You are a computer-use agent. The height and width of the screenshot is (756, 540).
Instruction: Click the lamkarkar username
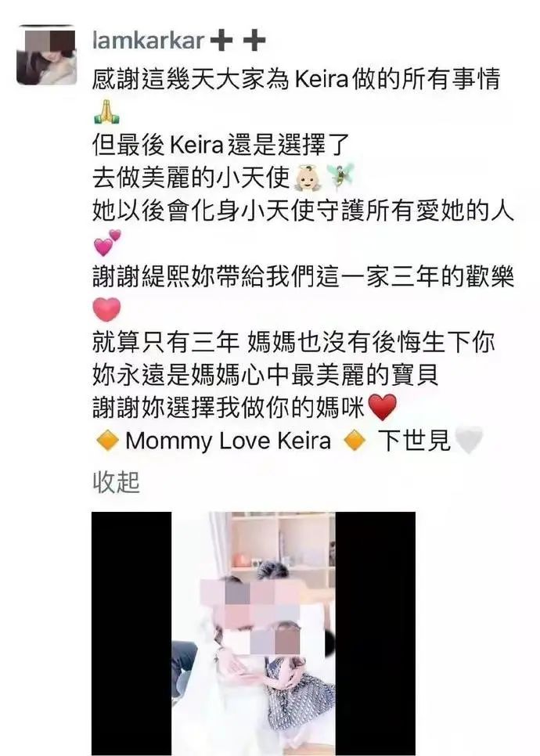[x=148, y=41]
